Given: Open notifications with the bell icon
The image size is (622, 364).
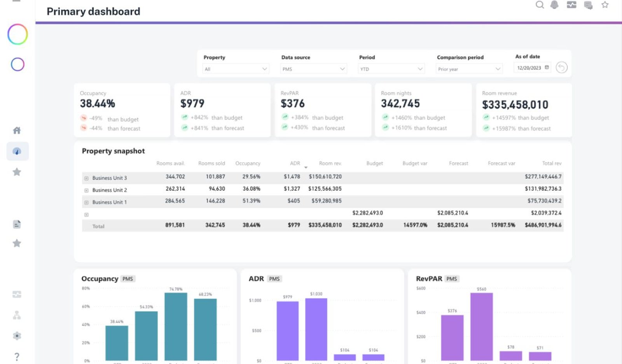Looking at the screenshot, I should click(554, 5).
